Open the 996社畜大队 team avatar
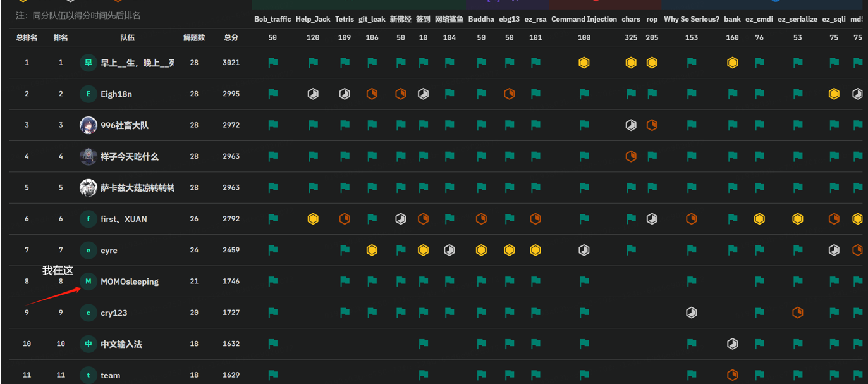This screenshot has height=384, width=868. pos(89,125)
